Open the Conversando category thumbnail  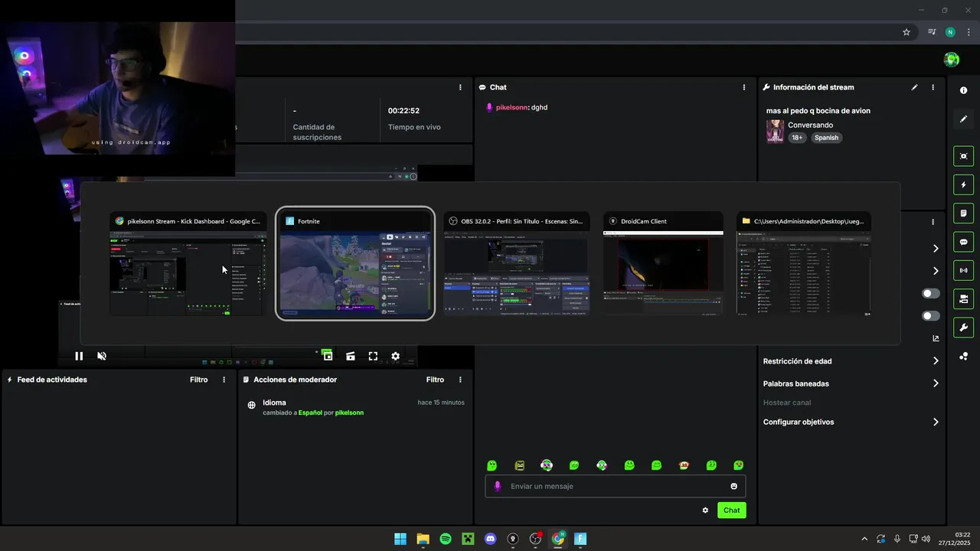[x=775, y=132]
